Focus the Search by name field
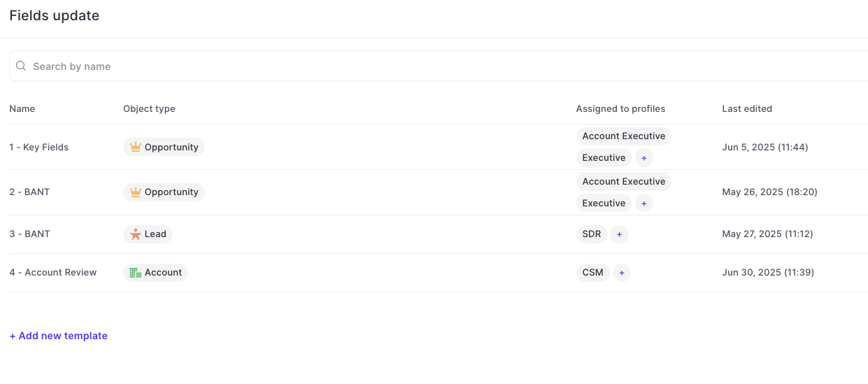Screen dimensions: 868x384 (439, 66)
